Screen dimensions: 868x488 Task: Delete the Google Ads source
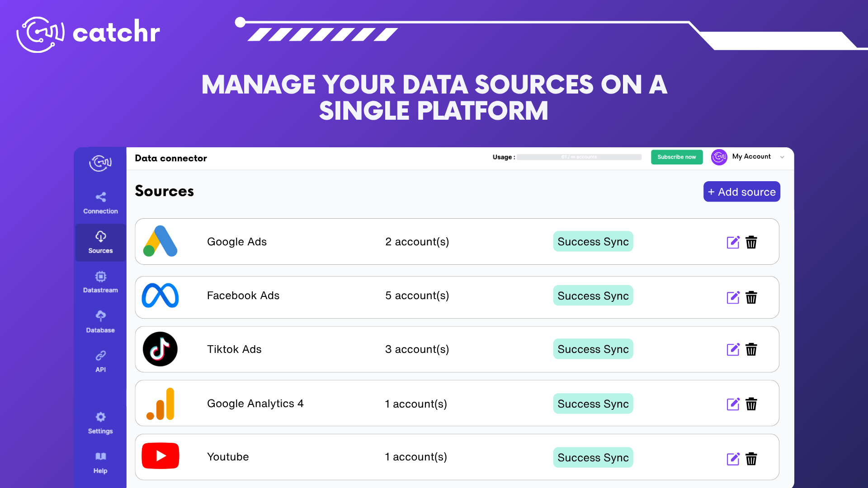pyautogui.click(x=751, y=242)
